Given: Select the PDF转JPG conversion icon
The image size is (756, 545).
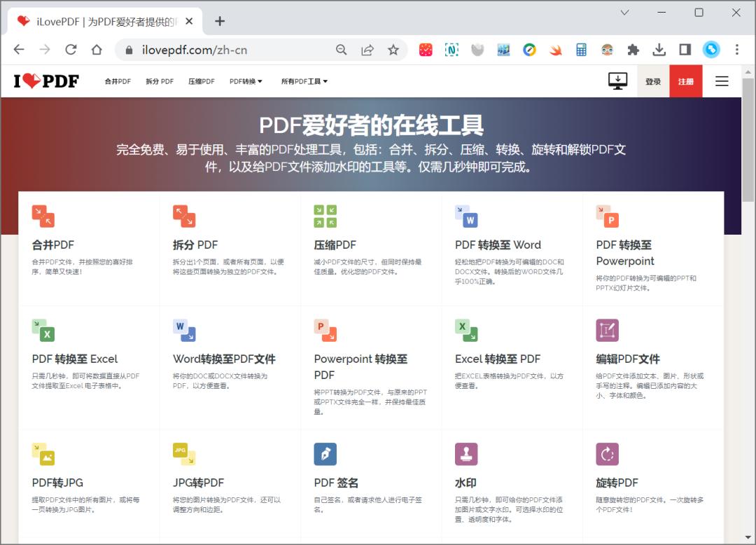Looking at the screenshot, I should click(43, 453).
